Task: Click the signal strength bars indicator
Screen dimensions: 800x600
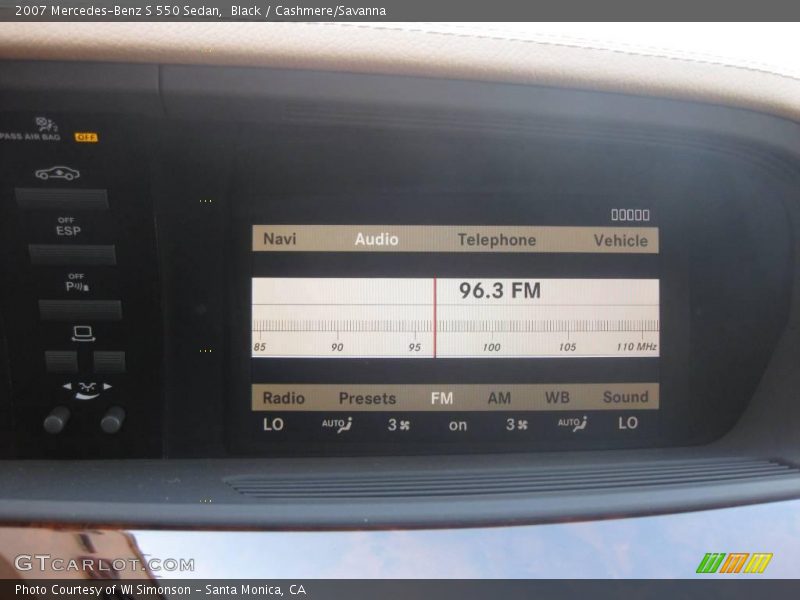Action: coord(631,215)
